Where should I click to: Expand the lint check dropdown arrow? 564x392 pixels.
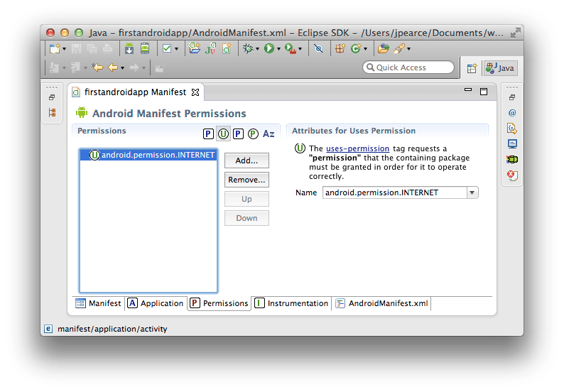pyautogui.click(x=176, y=49)
